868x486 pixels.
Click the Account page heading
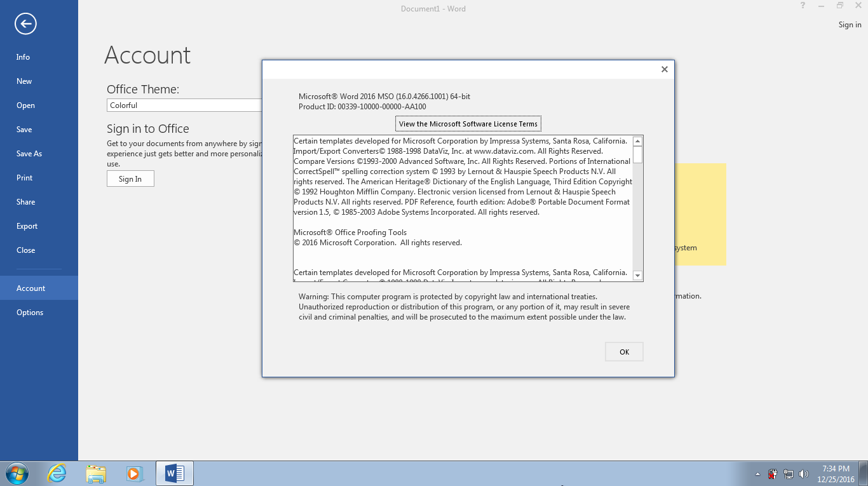[x=147, y=55]
